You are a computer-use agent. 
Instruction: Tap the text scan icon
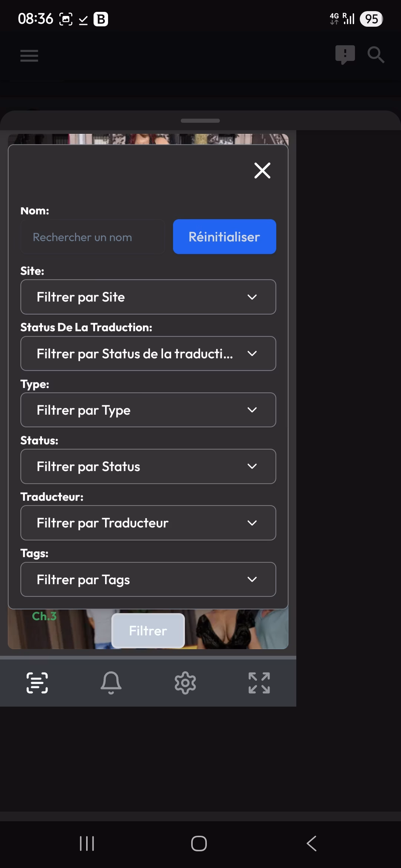click(x=37, y=683)
